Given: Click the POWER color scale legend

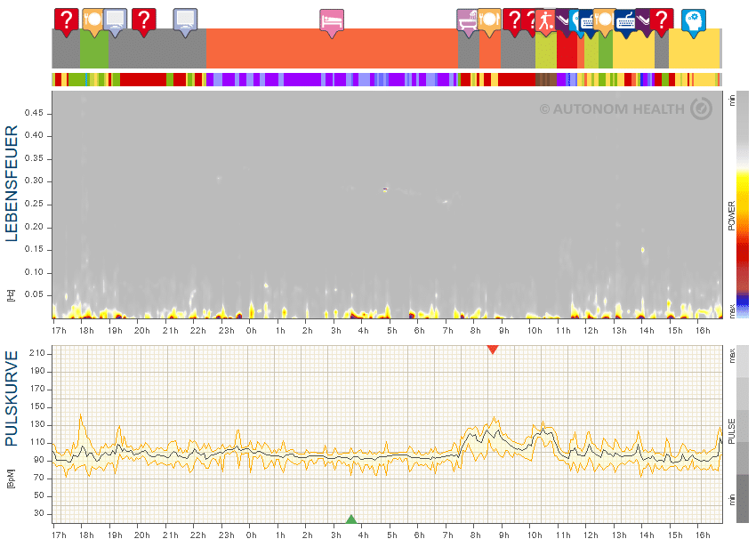Looking at the screenshot, I should point(743,205).
